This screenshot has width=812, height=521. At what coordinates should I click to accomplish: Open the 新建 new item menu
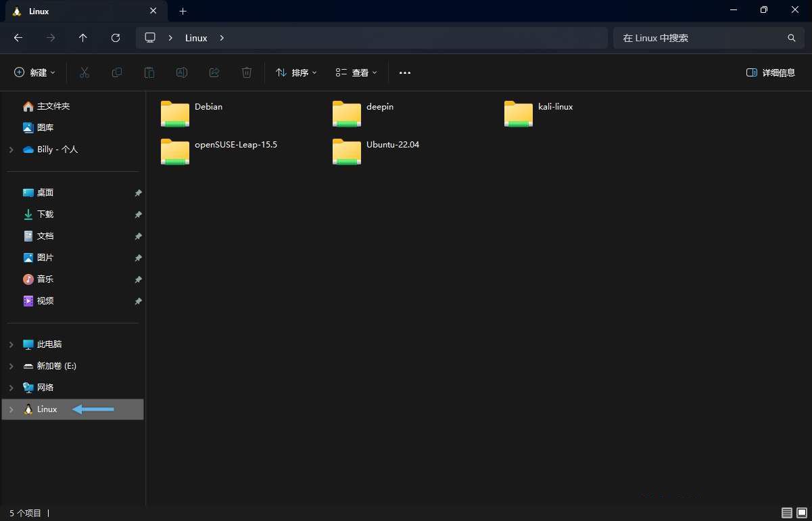pyautogui.click(x=34, y=72)
